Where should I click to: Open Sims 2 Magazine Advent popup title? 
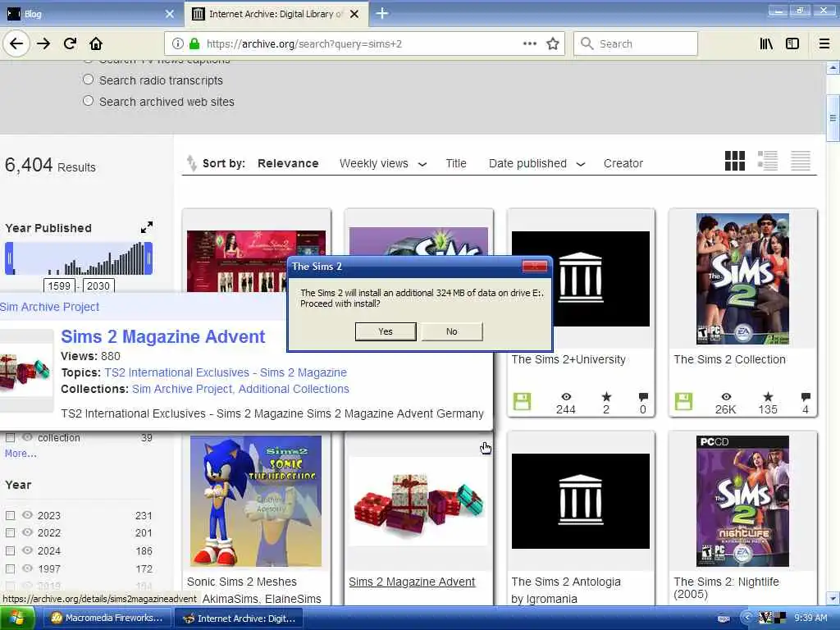(163, 336)
